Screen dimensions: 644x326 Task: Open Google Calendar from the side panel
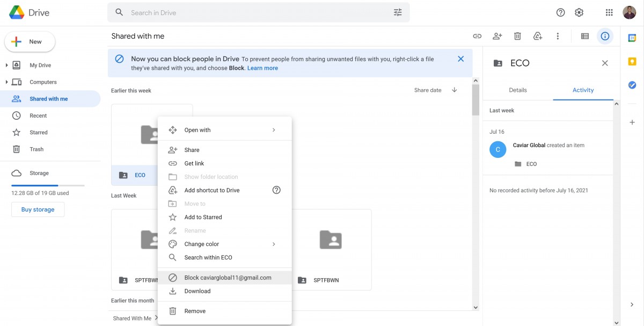pos(632,37)
